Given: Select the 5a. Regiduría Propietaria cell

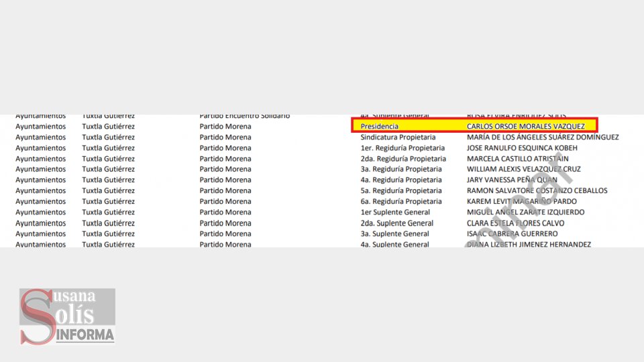Looking at the screenshot, I should pyautogui.click(x=401, y=191).
